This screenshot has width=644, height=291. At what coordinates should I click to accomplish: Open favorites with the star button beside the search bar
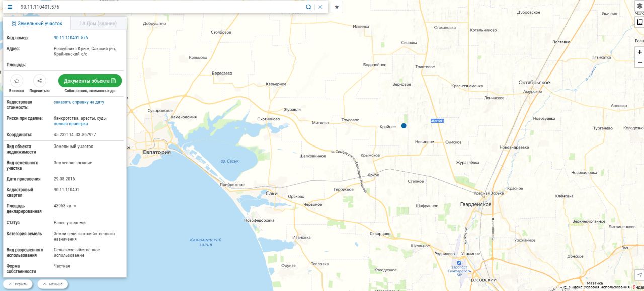point(337,7)
